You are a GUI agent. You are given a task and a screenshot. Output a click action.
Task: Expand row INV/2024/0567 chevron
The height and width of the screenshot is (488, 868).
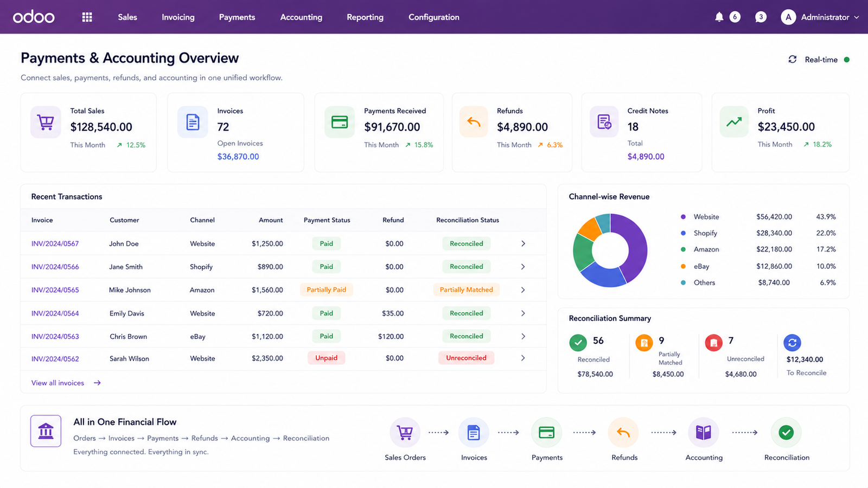tap(523, 243)
